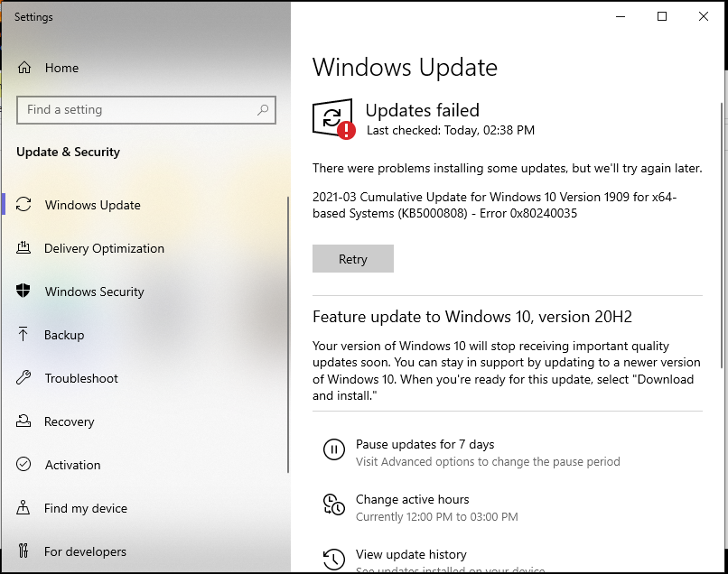The height and width of the screenshot is (574, 728).
Task: Click the Updates failed status icon
Action: pos(333,119)
